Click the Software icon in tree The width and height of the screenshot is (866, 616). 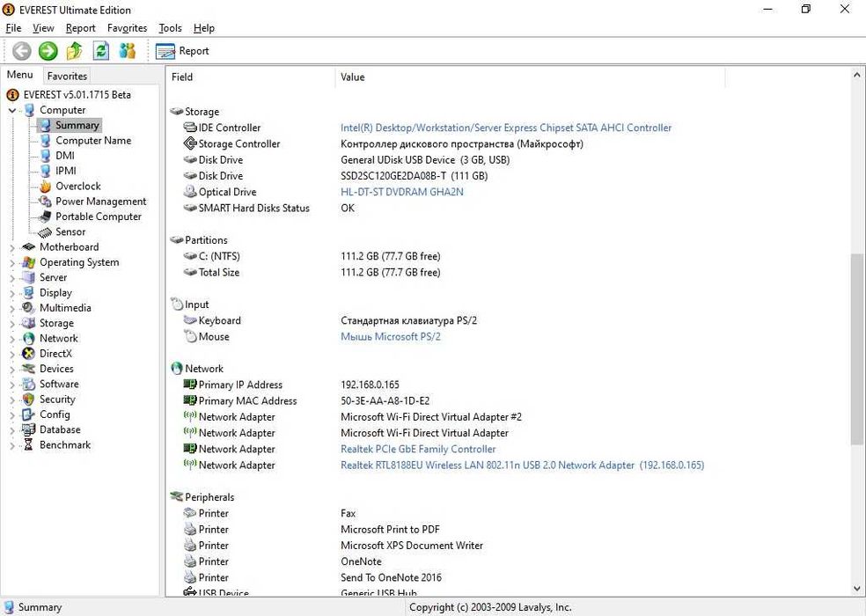(x=28, y=384)
